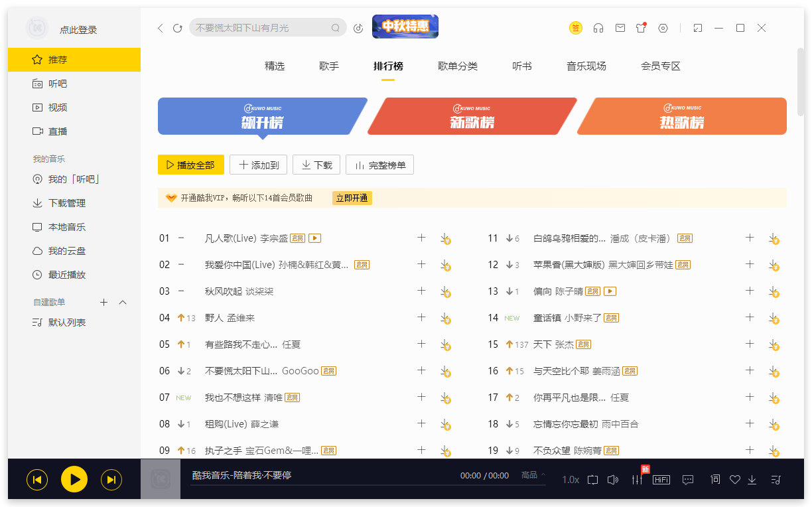
Task: Open the sound effects equalizer in the player bar
Action: pos(638,479)
